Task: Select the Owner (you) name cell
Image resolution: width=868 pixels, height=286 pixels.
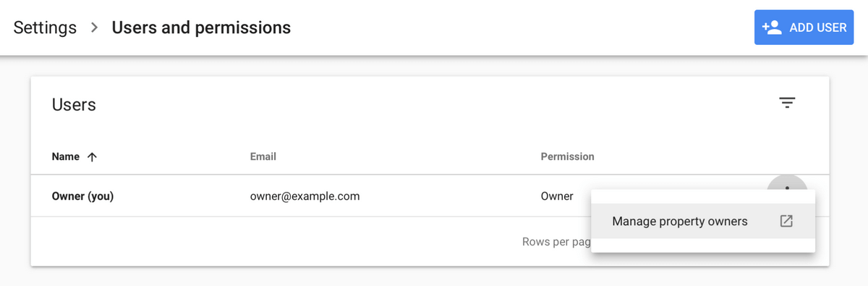Action: click(x=83, y=196)
